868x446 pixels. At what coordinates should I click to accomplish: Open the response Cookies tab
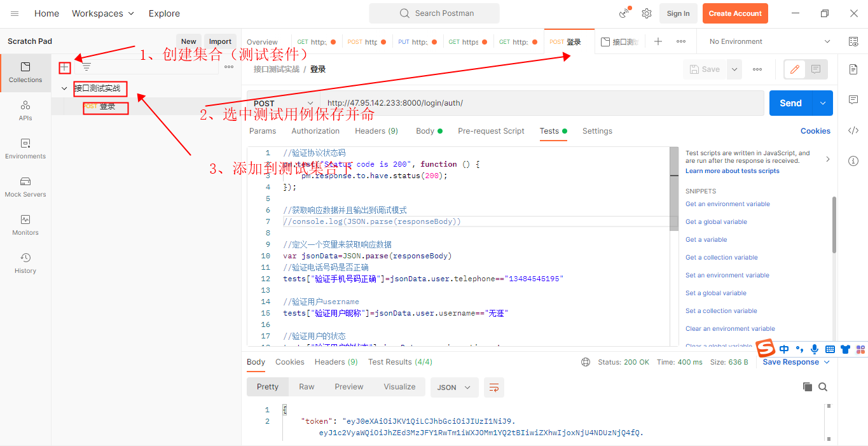coord(290,362)
